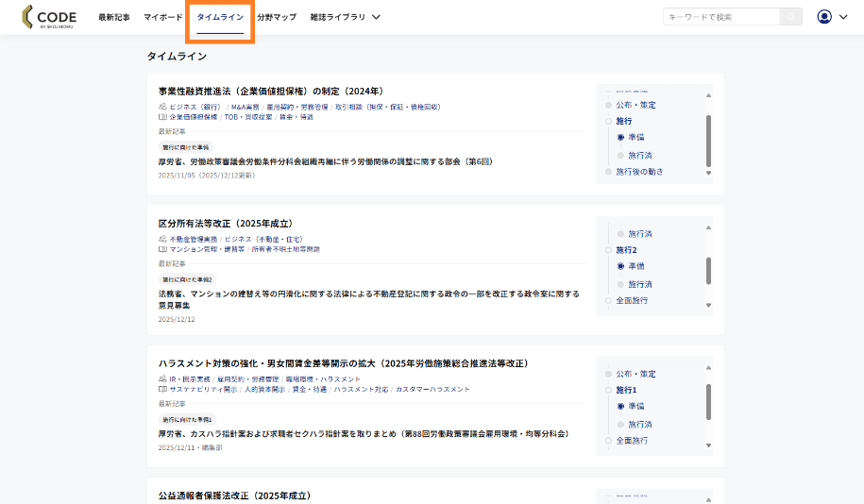Click people icon beside ビジネス（銀行） tag
Viewport: 864px width, 504px height.
[162, 108]
